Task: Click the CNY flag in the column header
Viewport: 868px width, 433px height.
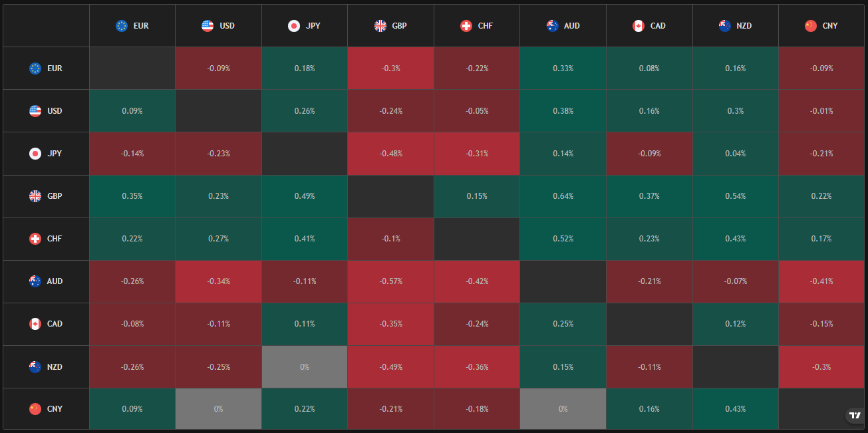Action: pyautogui.click(x=810, y=26)
